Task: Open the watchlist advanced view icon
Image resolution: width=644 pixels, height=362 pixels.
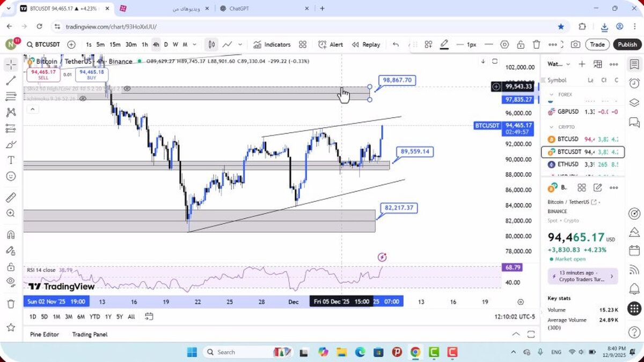Action: [x=598, y=64]
